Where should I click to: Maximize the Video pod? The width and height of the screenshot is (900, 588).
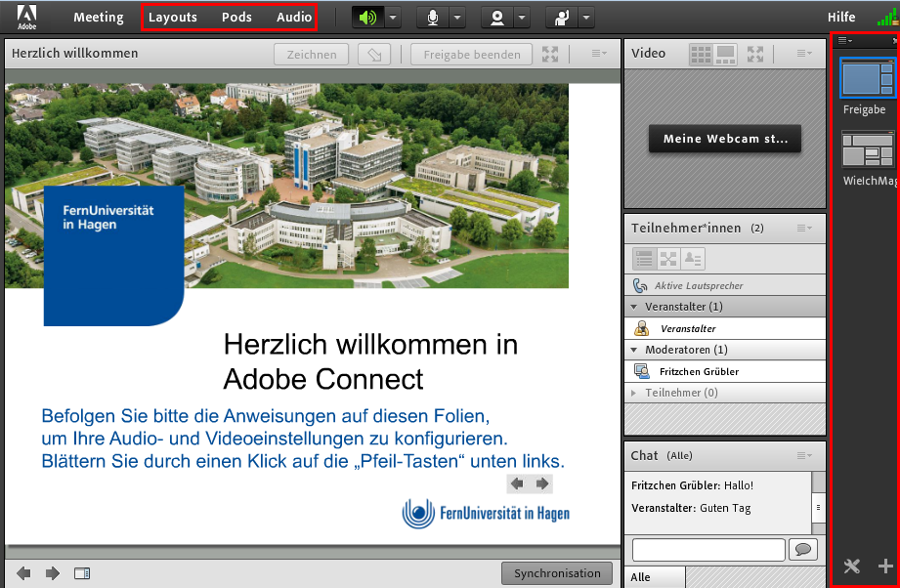pyautogui.click(x=755, y=54)
